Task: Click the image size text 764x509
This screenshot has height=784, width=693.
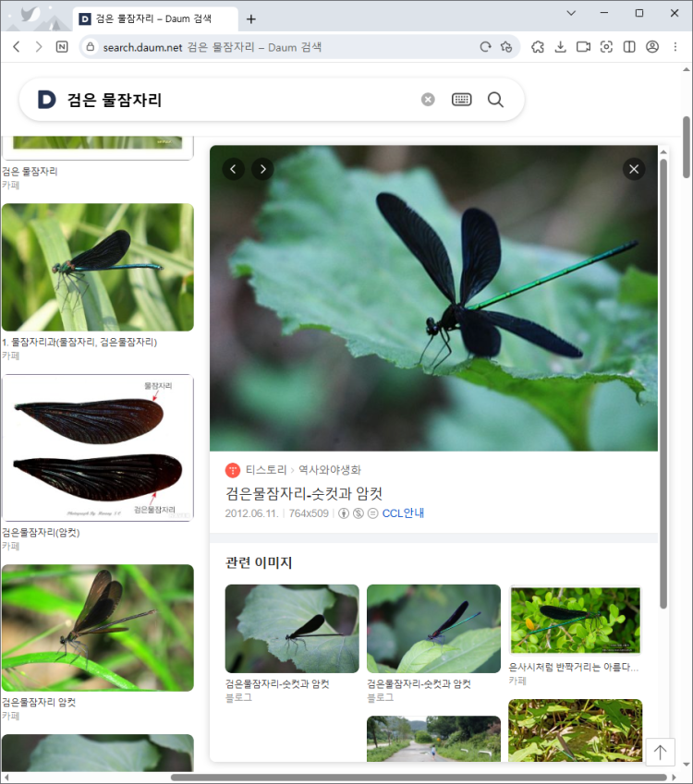Action: [309, 513]
